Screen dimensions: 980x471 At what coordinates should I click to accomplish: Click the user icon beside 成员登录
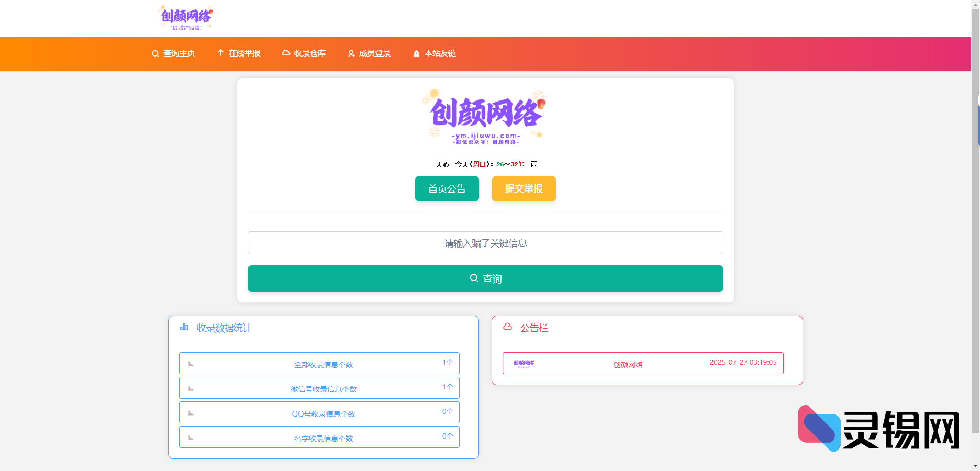(351, 54)
